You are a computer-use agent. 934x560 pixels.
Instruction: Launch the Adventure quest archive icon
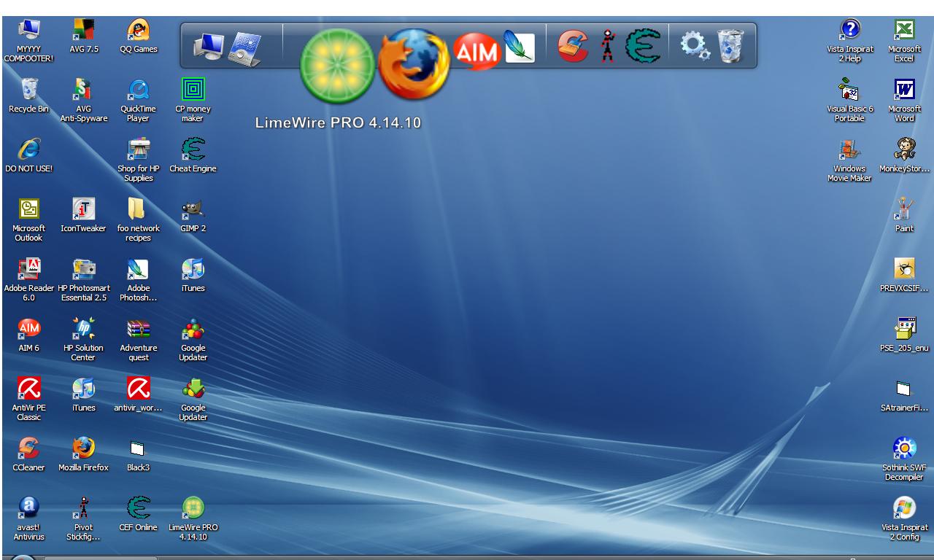pyautogui.click(x=138, y=341)
